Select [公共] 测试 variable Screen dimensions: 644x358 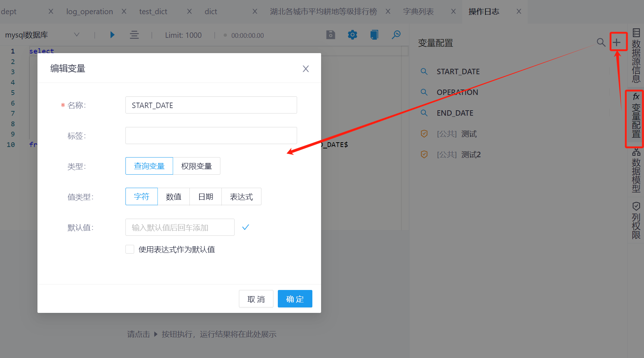tap(457, 134)
